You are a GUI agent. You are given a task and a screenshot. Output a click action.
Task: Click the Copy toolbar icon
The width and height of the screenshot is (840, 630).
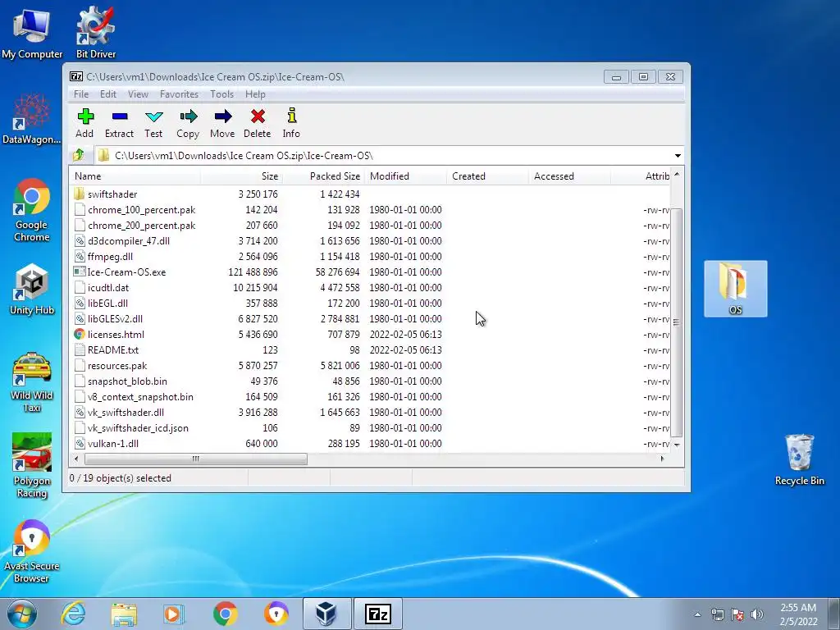[x=188, y=123]
